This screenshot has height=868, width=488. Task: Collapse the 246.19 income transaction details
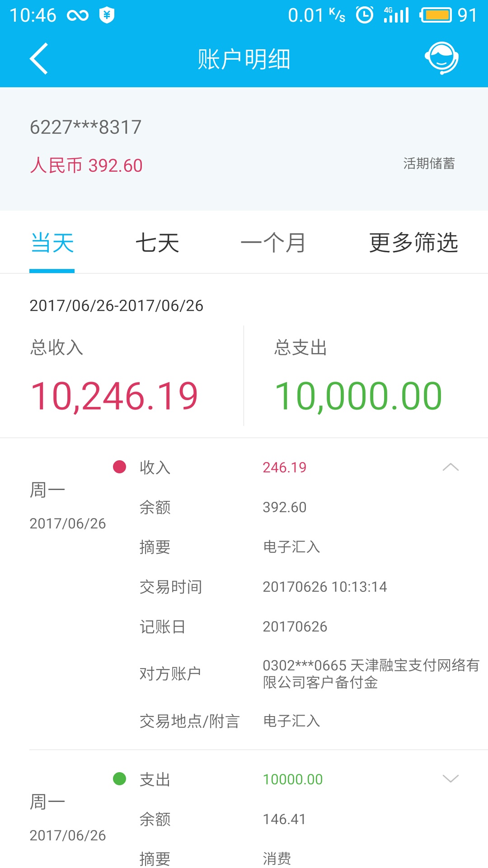point(450,467)
